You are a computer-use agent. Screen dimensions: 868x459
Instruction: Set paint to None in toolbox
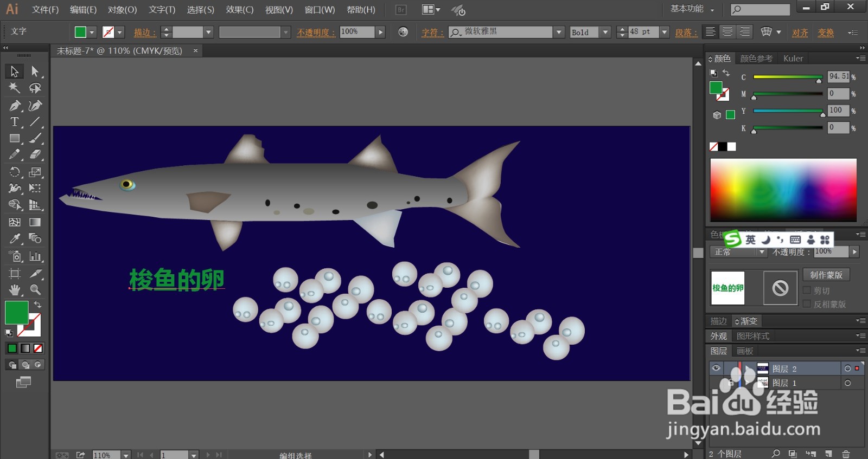click(x=38, y=348)
